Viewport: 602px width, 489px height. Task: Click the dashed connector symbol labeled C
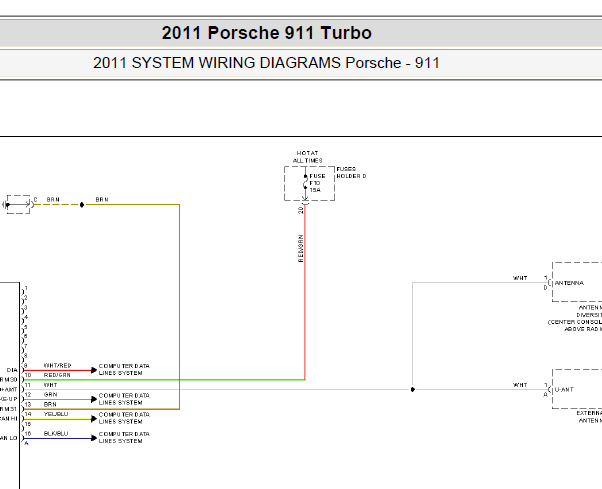[x=18, y=205]
